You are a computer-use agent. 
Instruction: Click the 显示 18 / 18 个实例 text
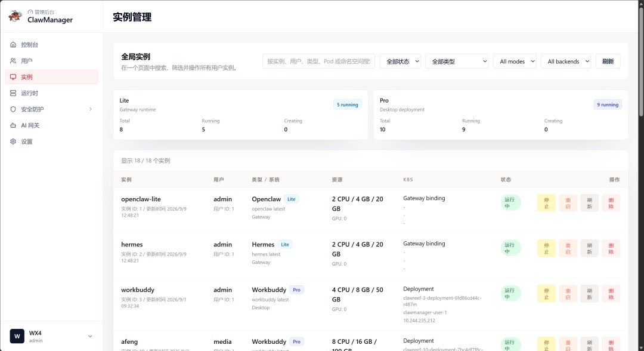[145, 161]
